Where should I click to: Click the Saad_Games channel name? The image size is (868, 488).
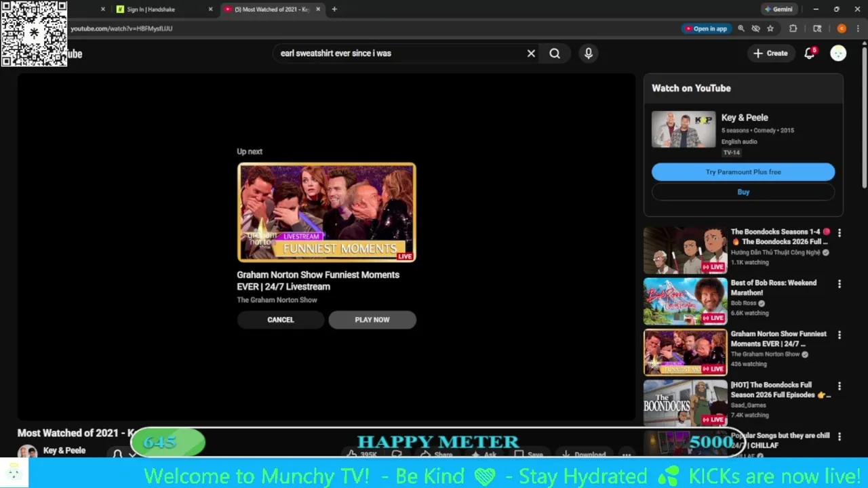click(x=749, y=405)
